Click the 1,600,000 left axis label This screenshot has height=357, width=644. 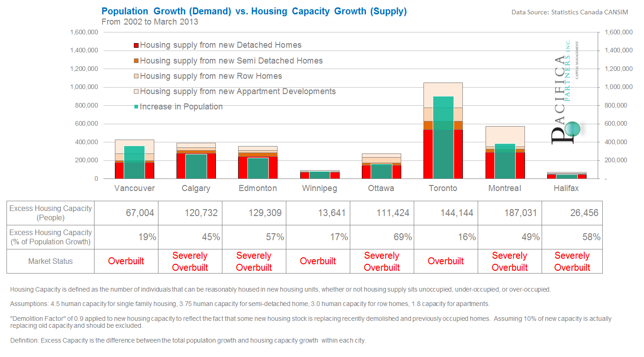(x=83, y=32)
